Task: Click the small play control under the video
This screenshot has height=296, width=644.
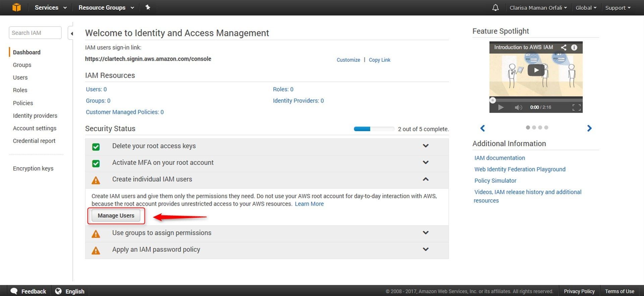Action: 501,107
